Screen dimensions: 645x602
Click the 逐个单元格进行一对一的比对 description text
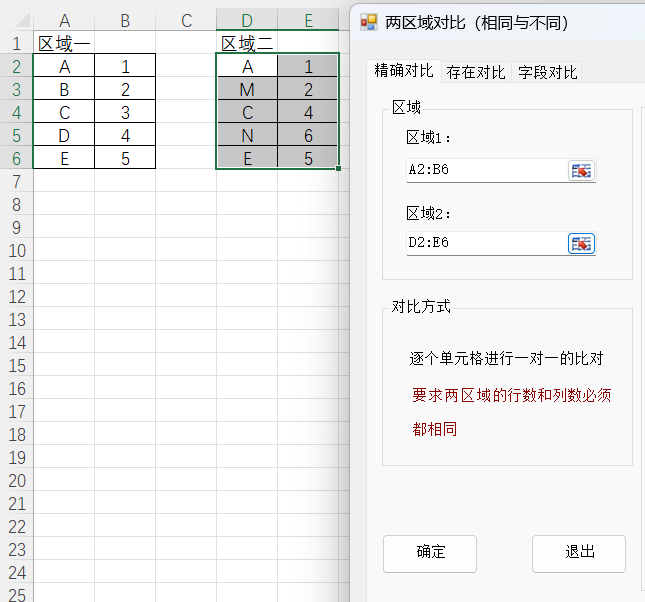click(506, 358)
